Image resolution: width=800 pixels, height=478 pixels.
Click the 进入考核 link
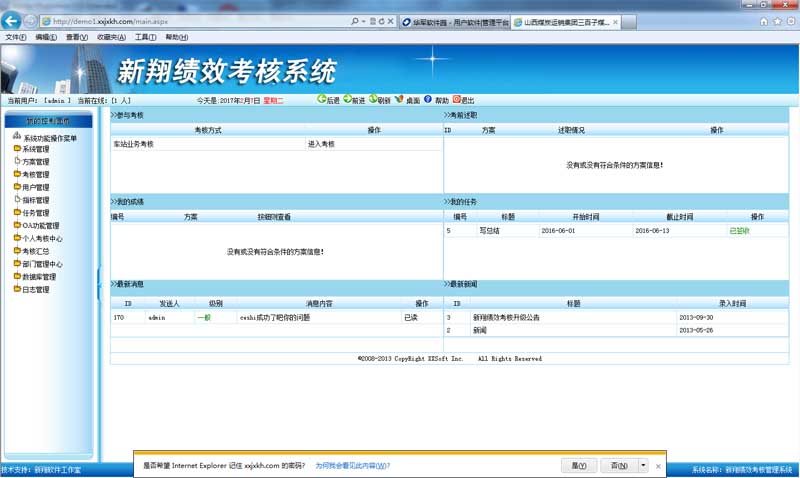[x=321, y=144]
